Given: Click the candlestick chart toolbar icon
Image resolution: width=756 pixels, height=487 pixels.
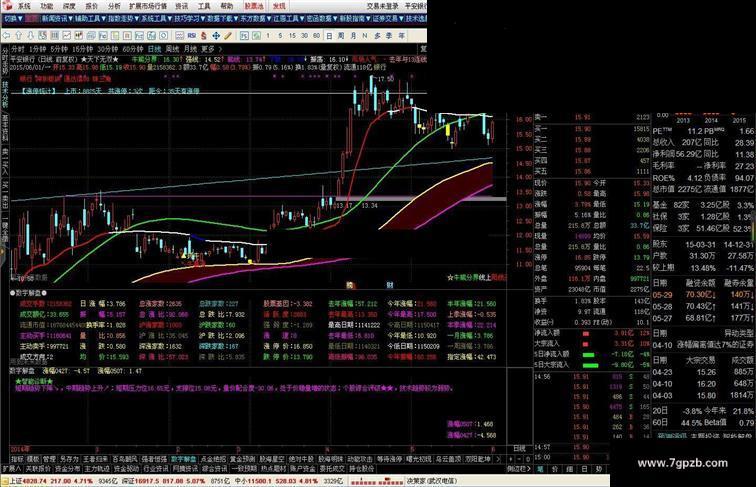Looking at the screenshot, I should pos(79,36).
